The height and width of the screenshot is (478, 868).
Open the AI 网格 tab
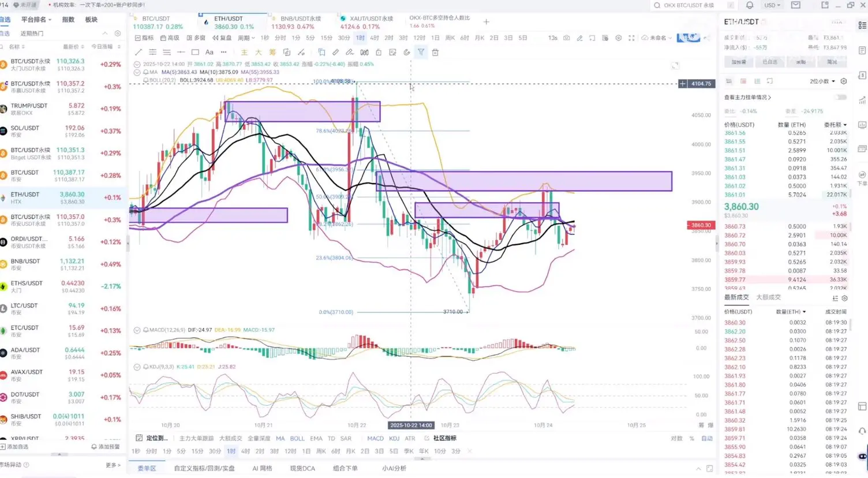(x=262, y=468)
